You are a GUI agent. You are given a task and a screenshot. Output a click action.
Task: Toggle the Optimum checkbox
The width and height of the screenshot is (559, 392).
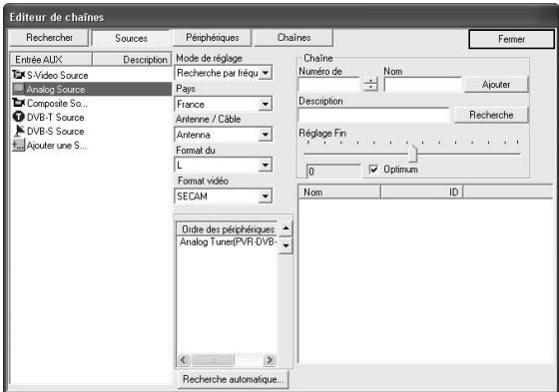click(373, 170)
